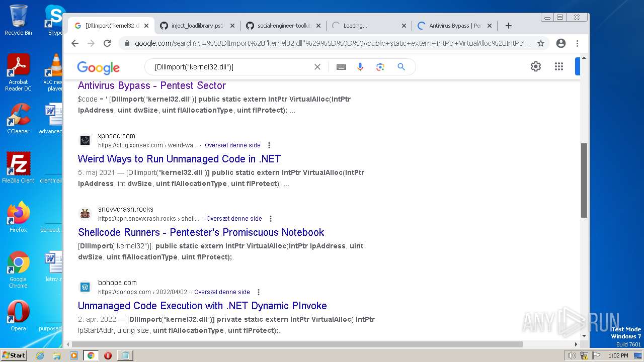Open the Recycle Bin desktop icon
The width and height of the screenshot is (644, 362).
[x=18, y=20]
